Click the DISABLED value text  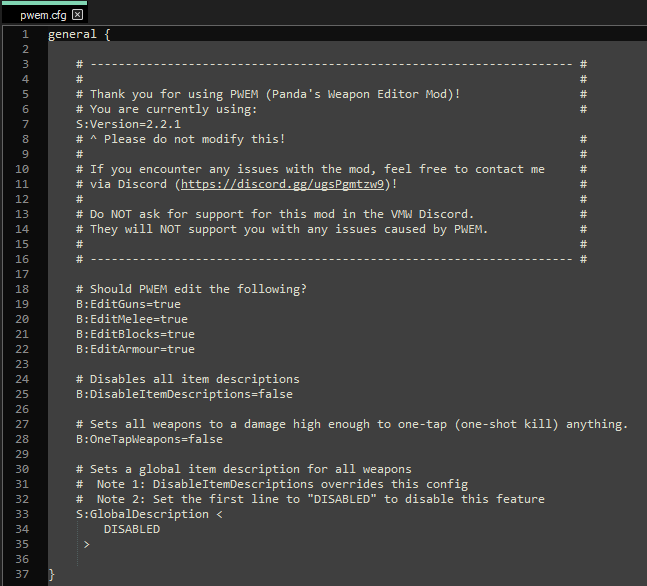click(131, 529)
